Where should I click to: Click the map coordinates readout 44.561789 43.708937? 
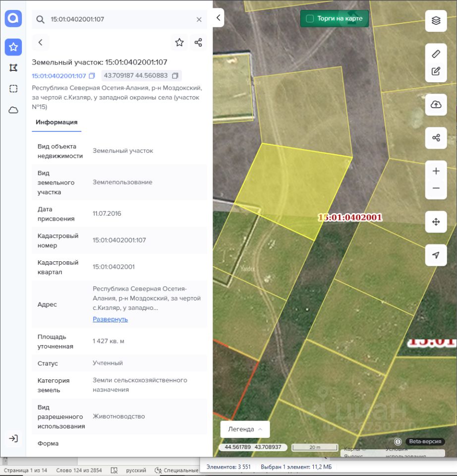pyautogui.click(x=253, y=447)
